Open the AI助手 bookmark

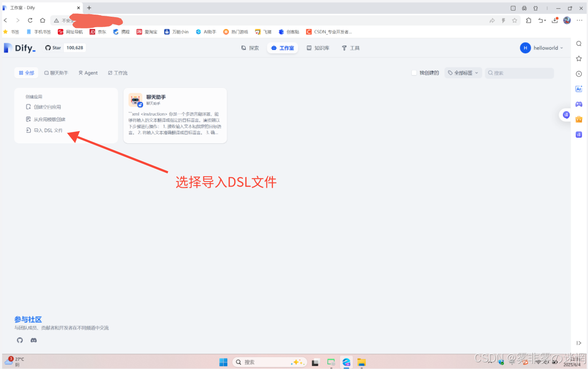pos(206,32)
